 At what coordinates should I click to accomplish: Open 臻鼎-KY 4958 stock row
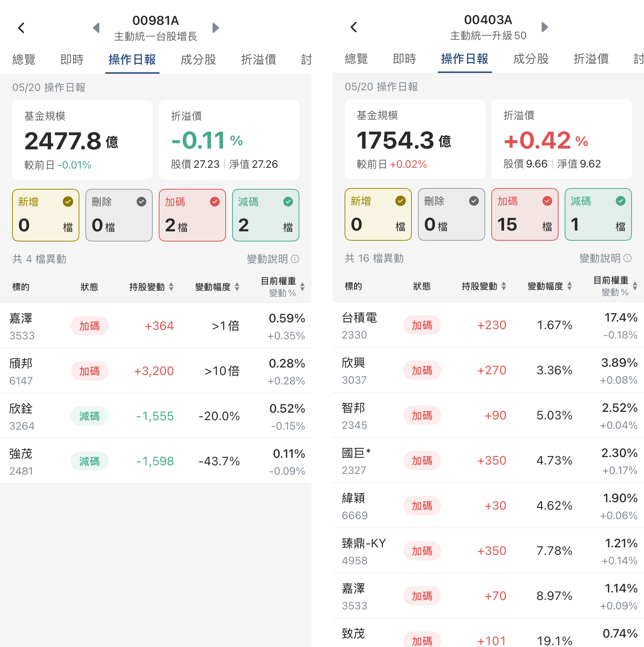pyautogui.click(x=488, y=551)
